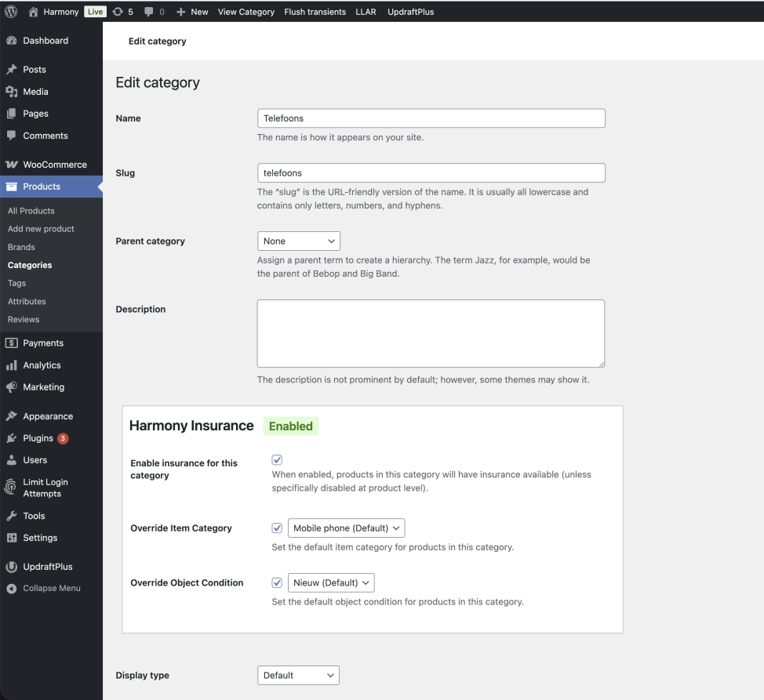Click the Media library sidebar icon
Image resolution: width=764 pixels, height=700 pixels.
pos(12,92)
